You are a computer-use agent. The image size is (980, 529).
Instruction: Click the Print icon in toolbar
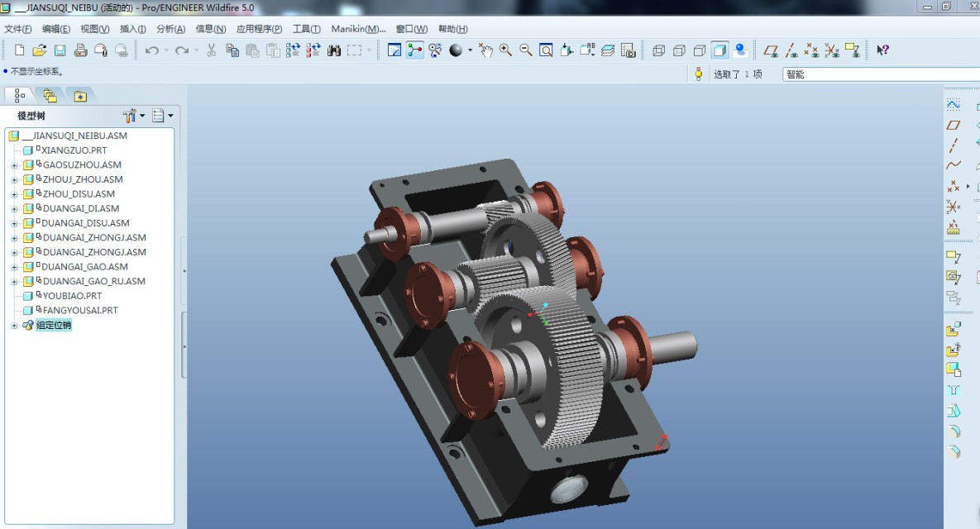tap(80, 50)
